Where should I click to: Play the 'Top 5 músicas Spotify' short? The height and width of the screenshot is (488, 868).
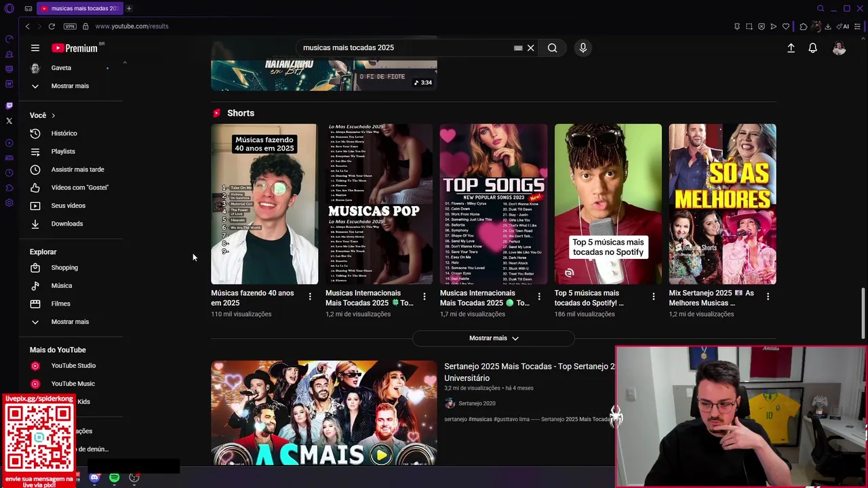pyautogui.click(x=608, y=204)
